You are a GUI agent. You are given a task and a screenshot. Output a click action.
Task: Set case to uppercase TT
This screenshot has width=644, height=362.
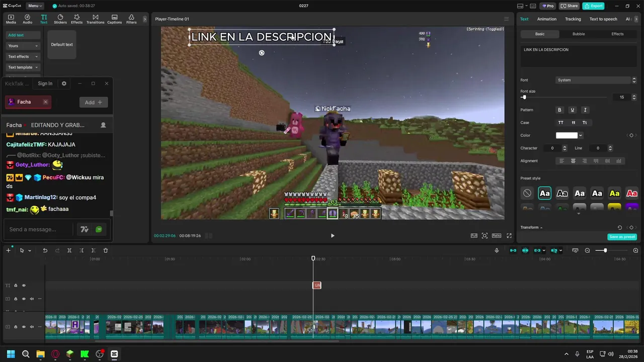coord(560,123)
